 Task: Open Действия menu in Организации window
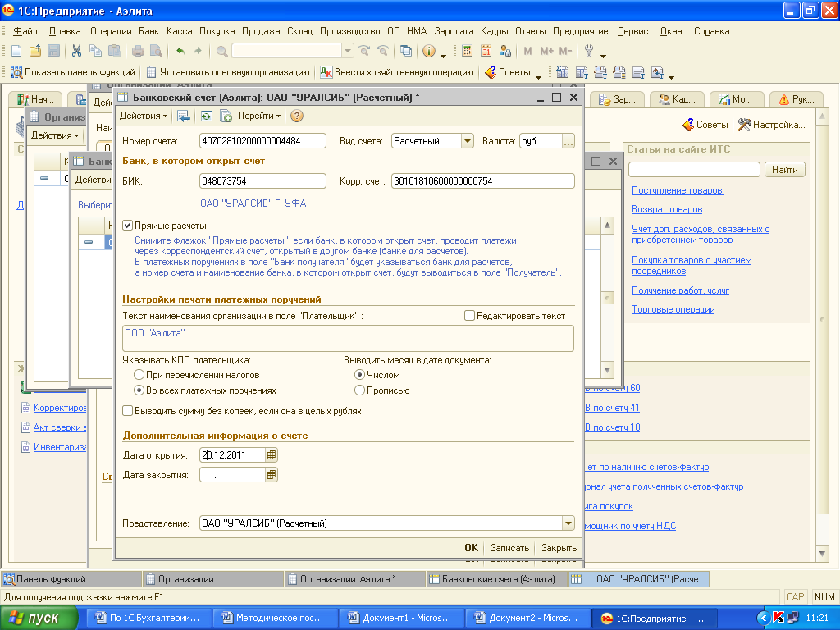[55, 135]
